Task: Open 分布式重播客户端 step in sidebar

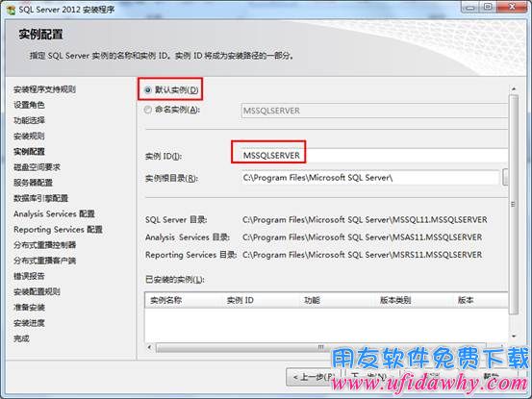Action: [x=45, y=261]
